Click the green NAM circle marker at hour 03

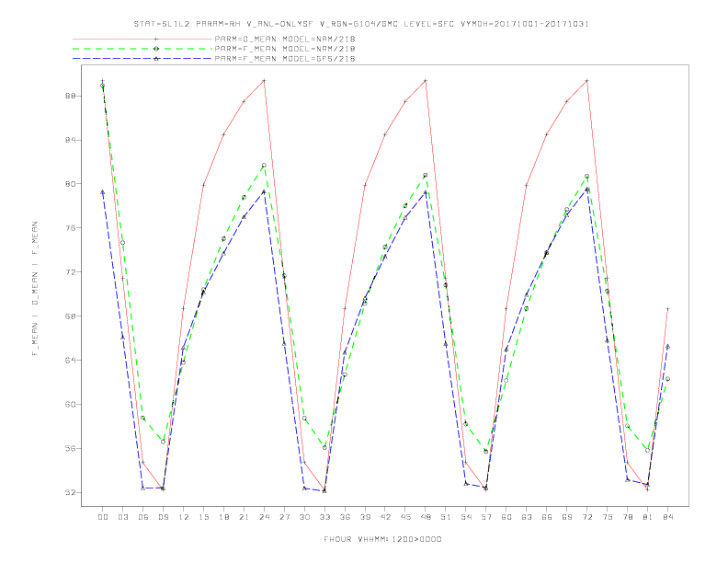tap(122, 243)
